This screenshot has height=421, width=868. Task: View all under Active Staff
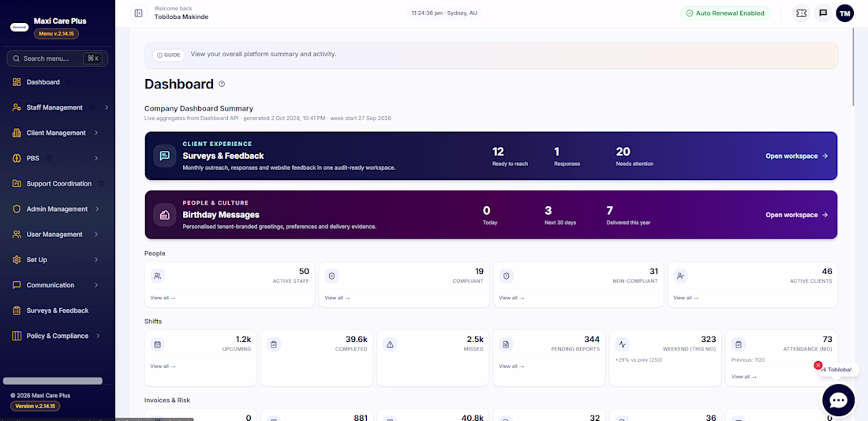(x=163, y=298)
